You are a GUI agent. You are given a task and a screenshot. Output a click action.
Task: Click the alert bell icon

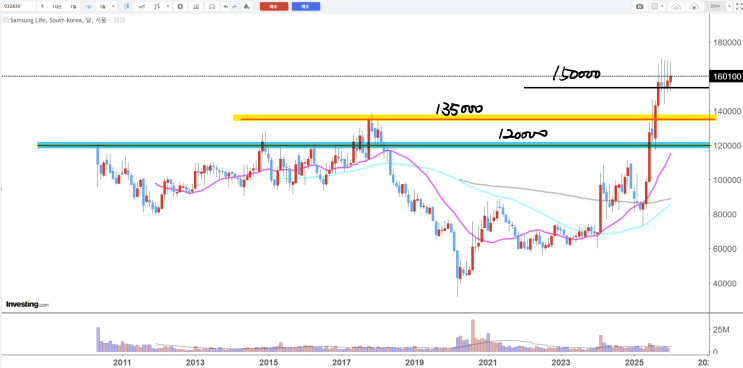pyautogui.click(x=246, y=6)
